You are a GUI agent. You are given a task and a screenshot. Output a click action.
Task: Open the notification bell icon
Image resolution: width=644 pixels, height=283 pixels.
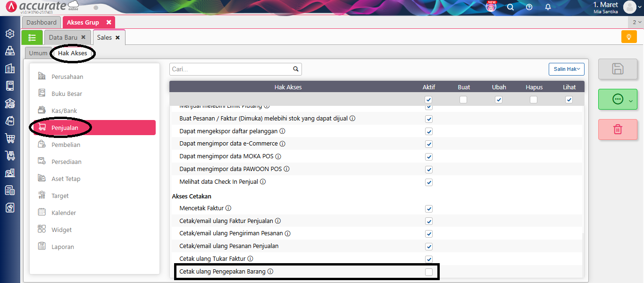(548, 7)
